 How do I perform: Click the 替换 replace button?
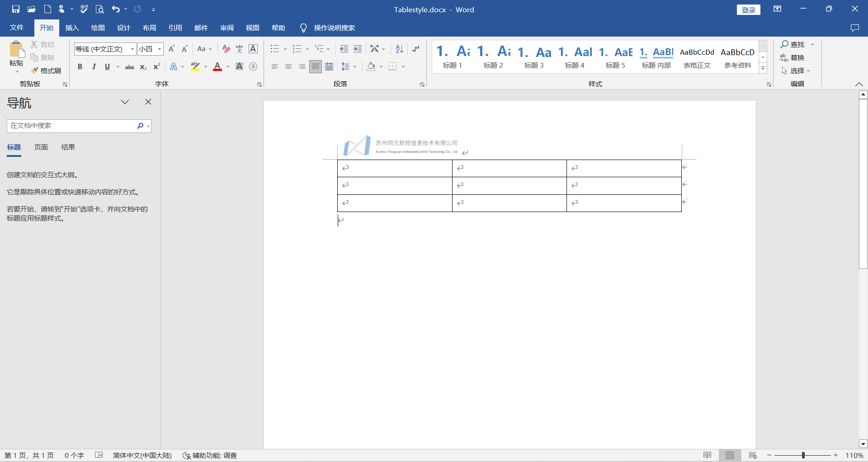coord(793,57)
